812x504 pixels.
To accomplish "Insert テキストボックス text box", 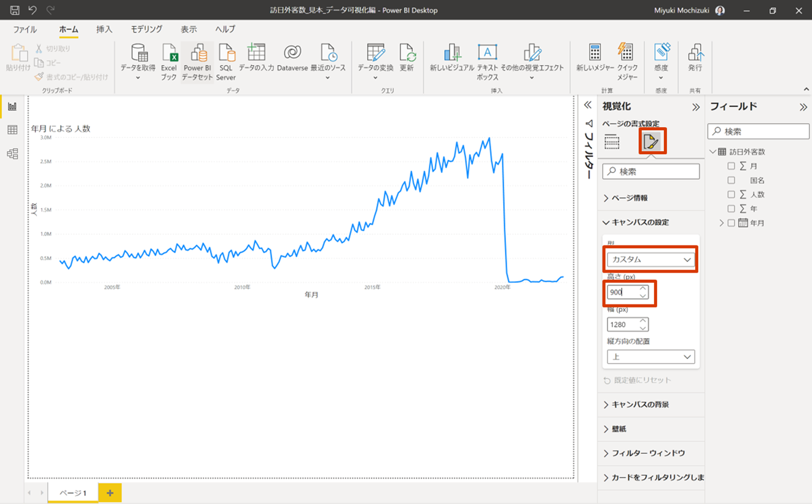I will point(487,62).
